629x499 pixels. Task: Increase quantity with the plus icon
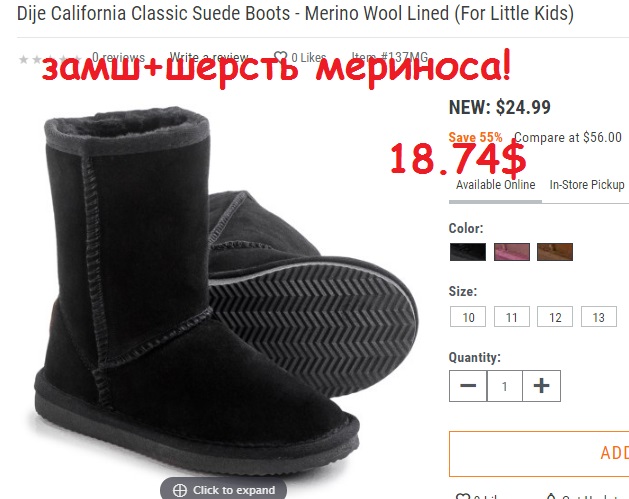click(541, 386)
